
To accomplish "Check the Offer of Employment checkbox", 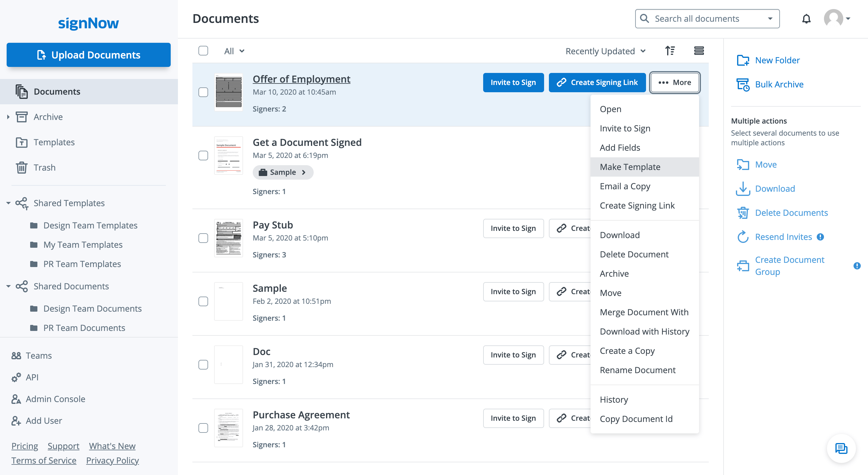I will point(203,92).
